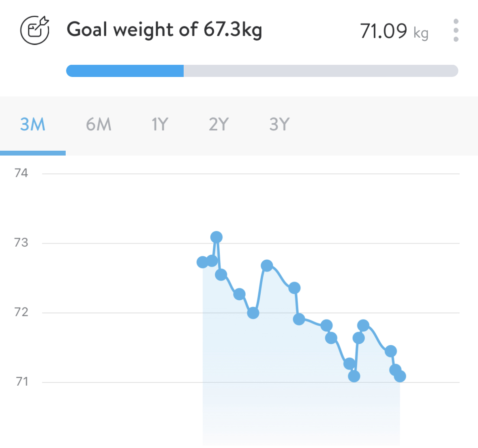Click the unfilled gray part of progress bar
The image size is (478, 448).
coord(320,71)
